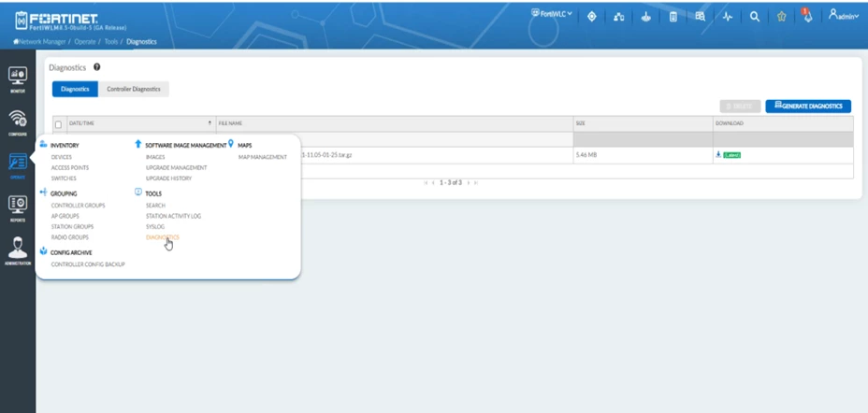Open the table inspect icon in header
Image resolution: width=868 pixels, height=413 pixels.
point(700,17)
